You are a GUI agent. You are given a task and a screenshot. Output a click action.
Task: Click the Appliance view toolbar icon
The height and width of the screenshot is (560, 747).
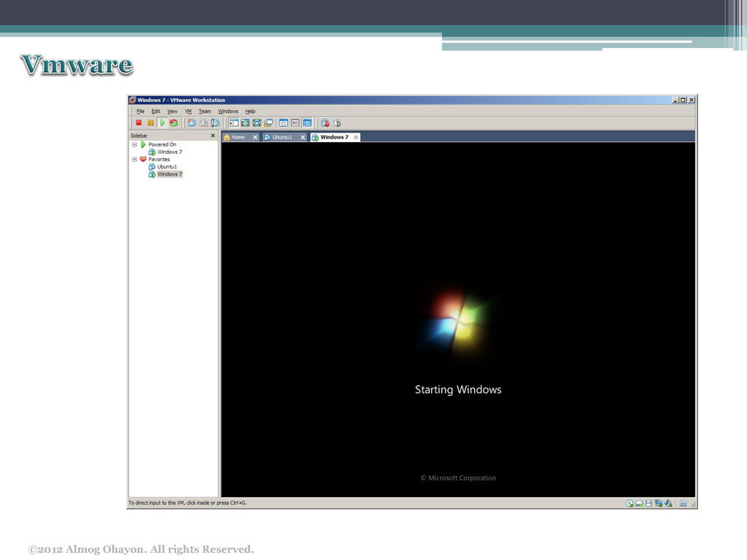pyautogui.click(x=295, y=122)
